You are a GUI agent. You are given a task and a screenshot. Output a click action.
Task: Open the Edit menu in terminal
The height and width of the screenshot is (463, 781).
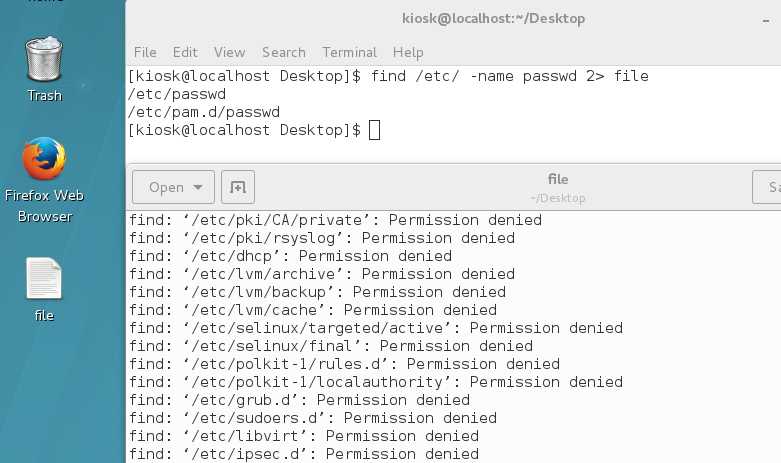click(185, 52)
